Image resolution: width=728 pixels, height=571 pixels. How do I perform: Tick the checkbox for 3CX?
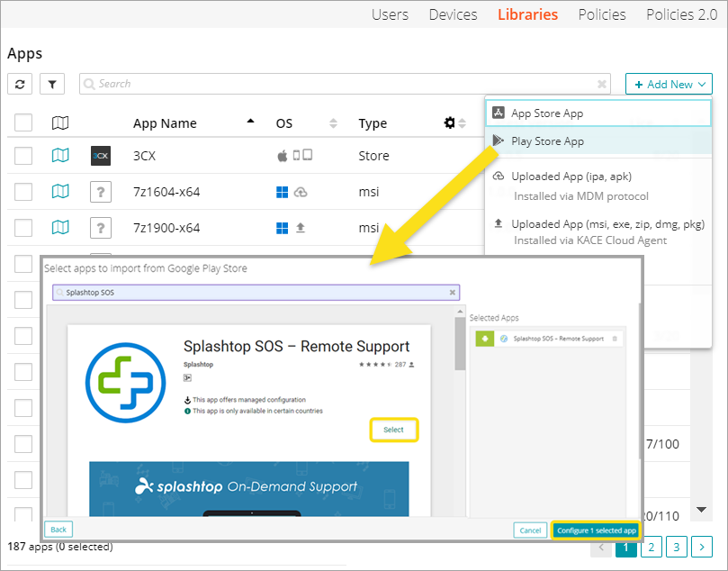click(x=23, y=156)
